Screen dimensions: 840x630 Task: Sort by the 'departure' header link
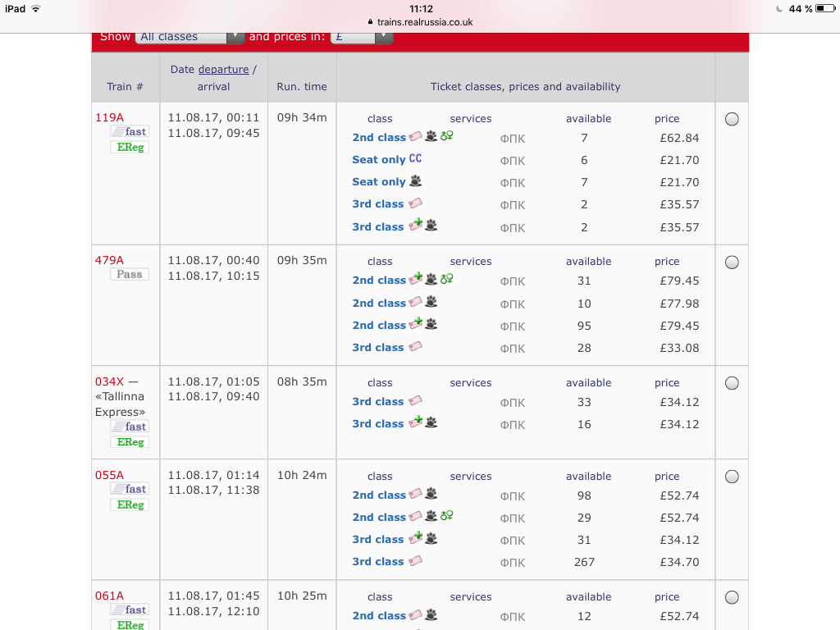click(223, 70)
